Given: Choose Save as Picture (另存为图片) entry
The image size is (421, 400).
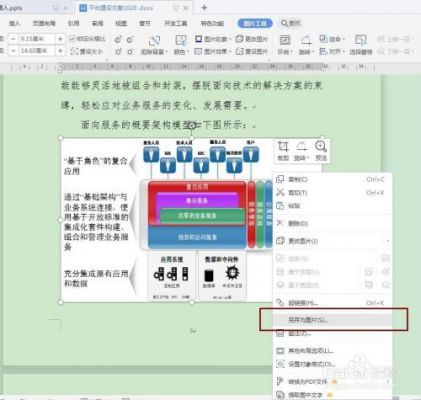Looking at the screenshot, I should [332, 320].
